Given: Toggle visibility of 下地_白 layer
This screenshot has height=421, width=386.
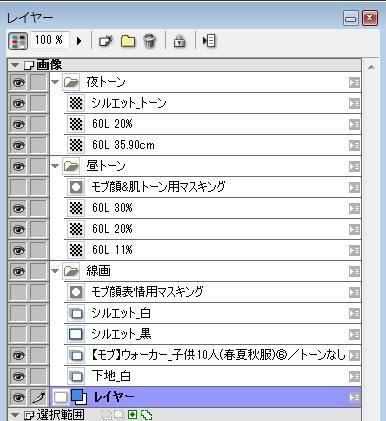Looking at the screenshot, I should tap(18, 376).
